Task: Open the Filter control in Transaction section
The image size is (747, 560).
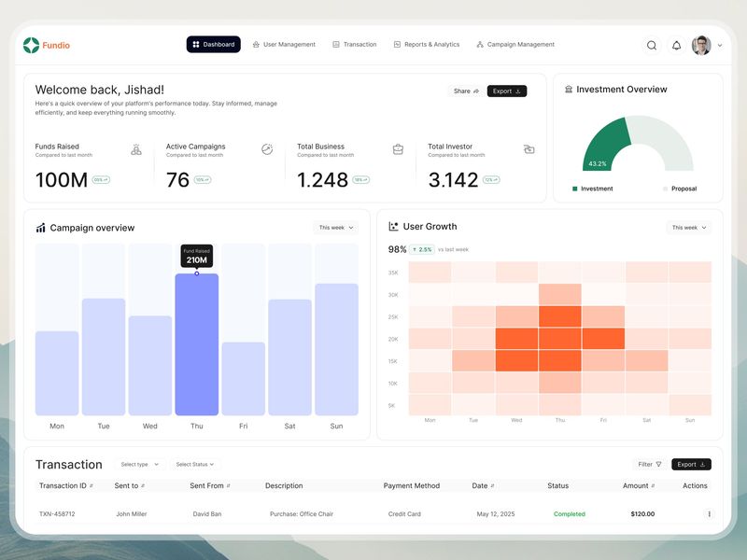Action: pos(647,464)
